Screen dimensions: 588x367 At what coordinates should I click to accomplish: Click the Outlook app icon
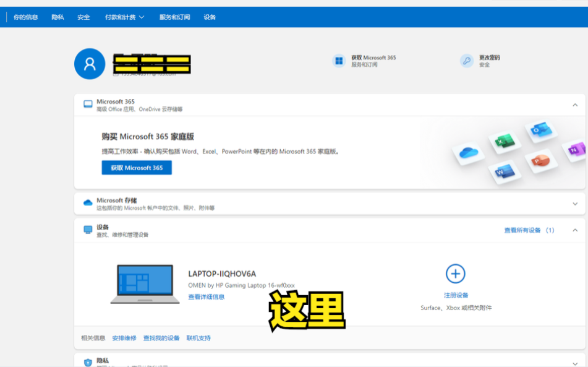click(540, 131)
